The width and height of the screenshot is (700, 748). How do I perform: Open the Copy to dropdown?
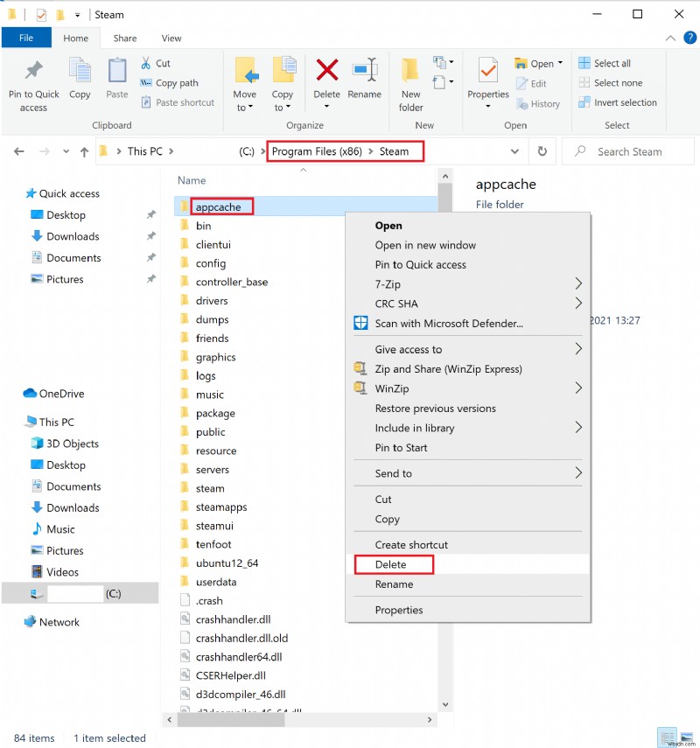[283, 84]
